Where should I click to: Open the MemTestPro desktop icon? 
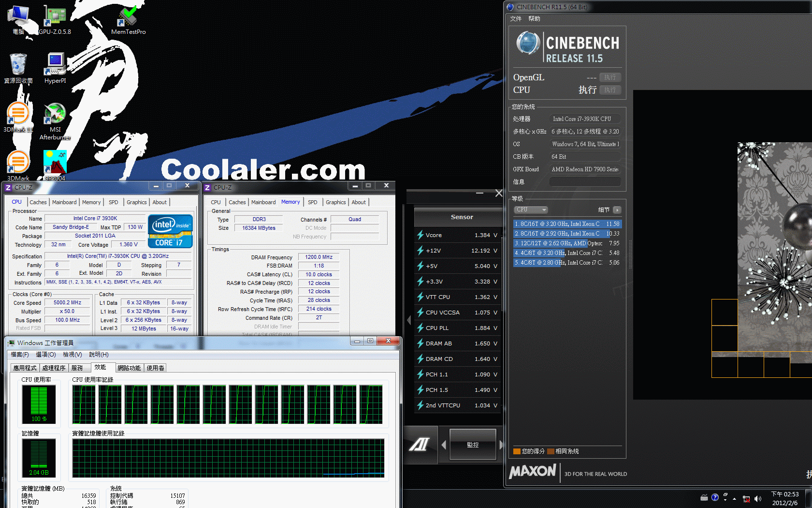[x=128, y=19]
